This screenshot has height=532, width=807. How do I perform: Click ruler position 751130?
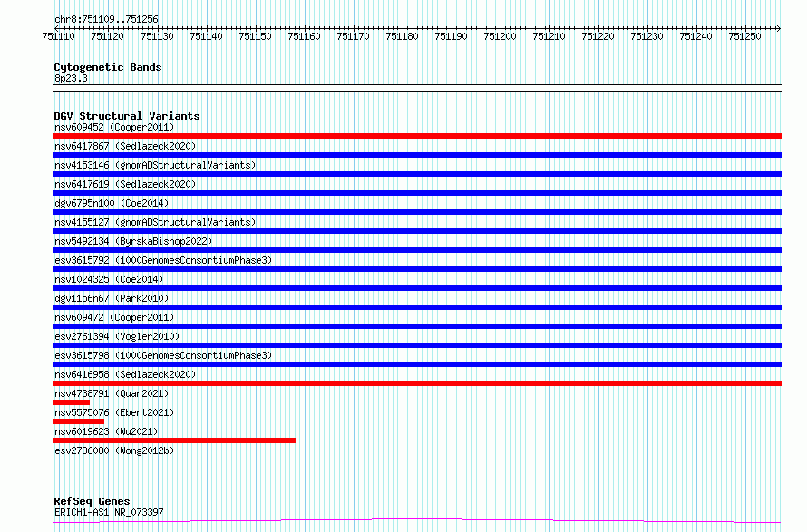click(x=157, y=36)
